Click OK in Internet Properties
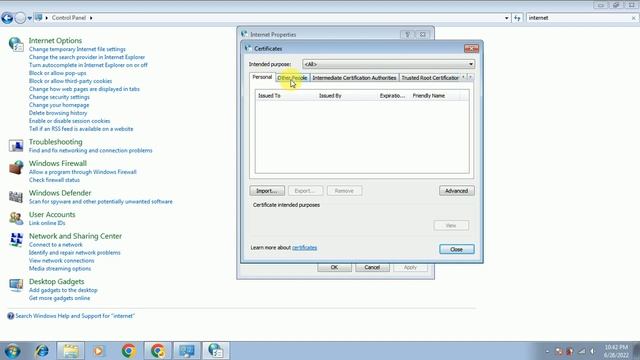Viewport: 640px width, 360px height. [334, 267]
